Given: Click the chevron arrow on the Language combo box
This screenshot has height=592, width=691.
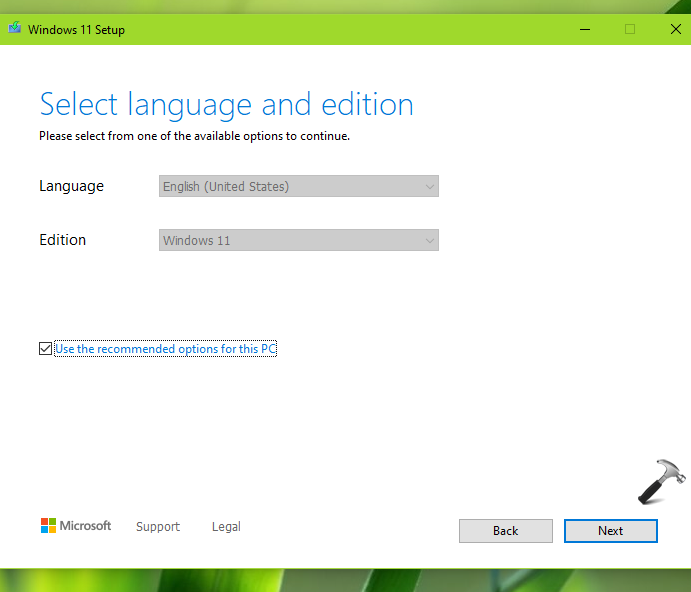Looking at the screenshot, I should click(x=429, y=187).
